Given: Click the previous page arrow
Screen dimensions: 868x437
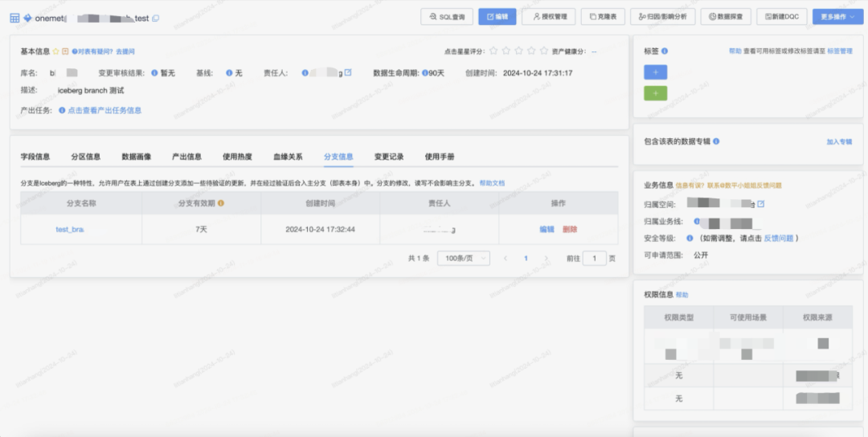Looking at the screenshot, I should (x=506, y=259).
